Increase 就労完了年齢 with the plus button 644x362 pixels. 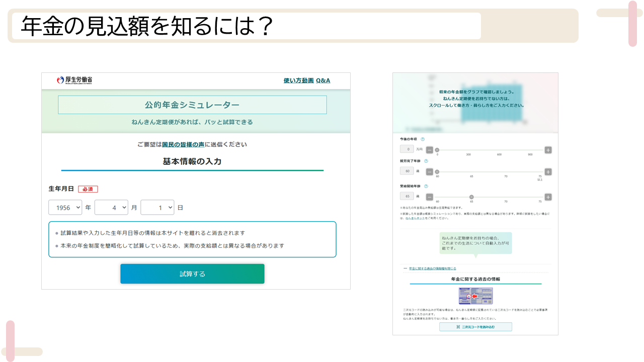point(548,172)
